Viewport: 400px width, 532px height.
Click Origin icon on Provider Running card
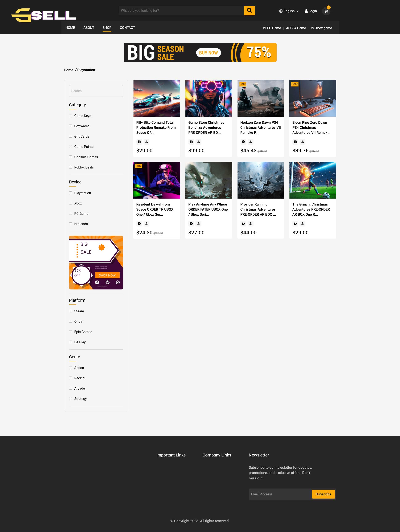243,224
